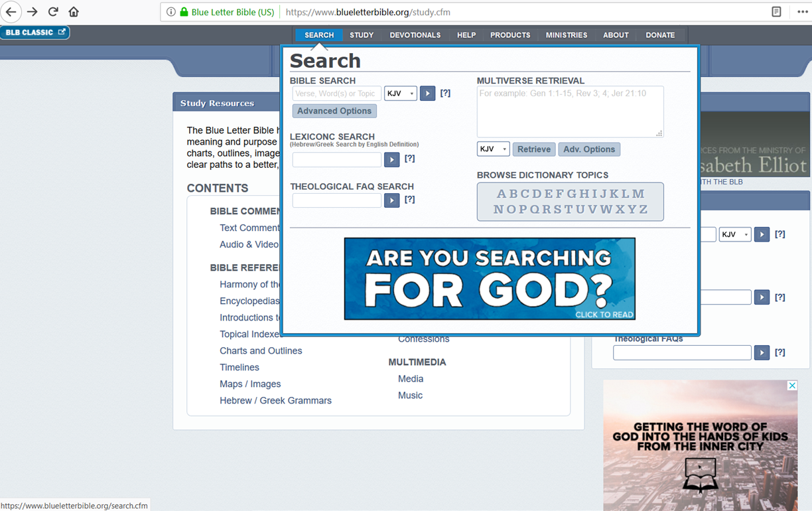Image resolution: width=812 pixels, height=511 pixels.
Task: Open the Media link under Multimedia
Action: pos(411,379)
